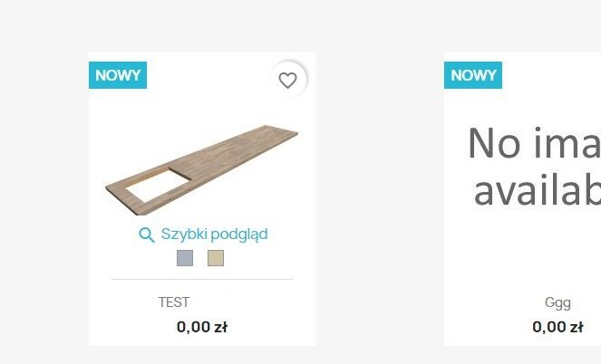This screenshot has height=364, width=601.
Task: Pick the tan wood-tone variant swatch
Action: click(x=215, y=259)
